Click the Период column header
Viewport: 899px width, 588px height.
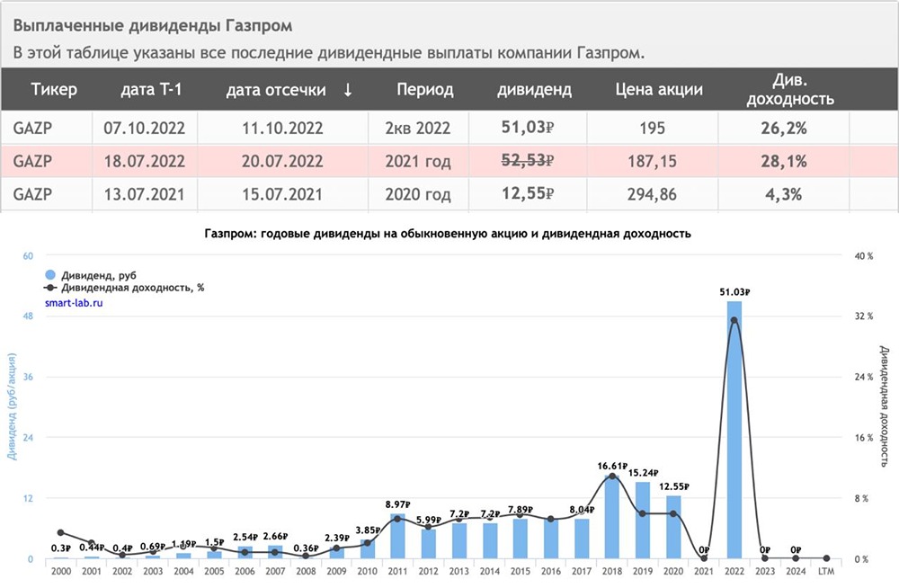pyautogui.click(x=424, y=90)
